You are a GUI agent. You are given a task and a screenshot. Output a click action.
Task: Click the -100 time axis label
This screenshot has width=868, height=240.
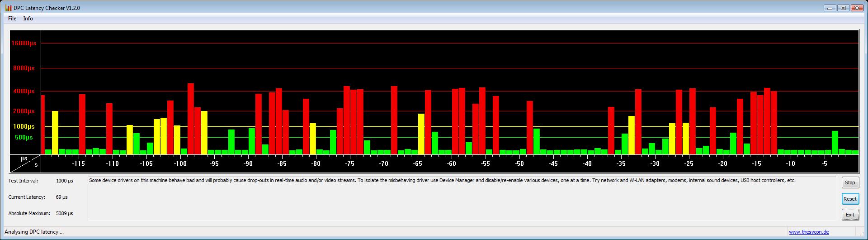(x=180, y=163)
